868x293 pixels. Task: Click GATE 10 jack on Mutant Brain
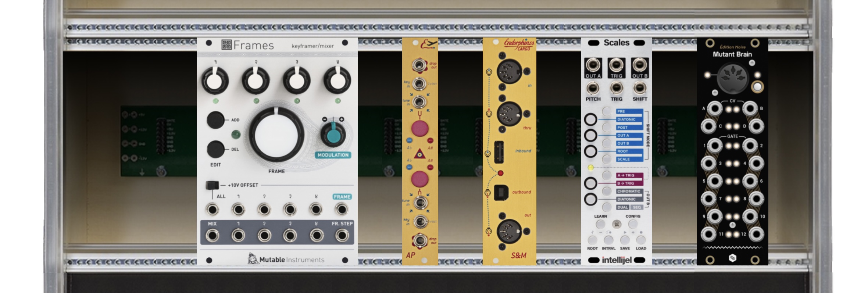(750, 217)
